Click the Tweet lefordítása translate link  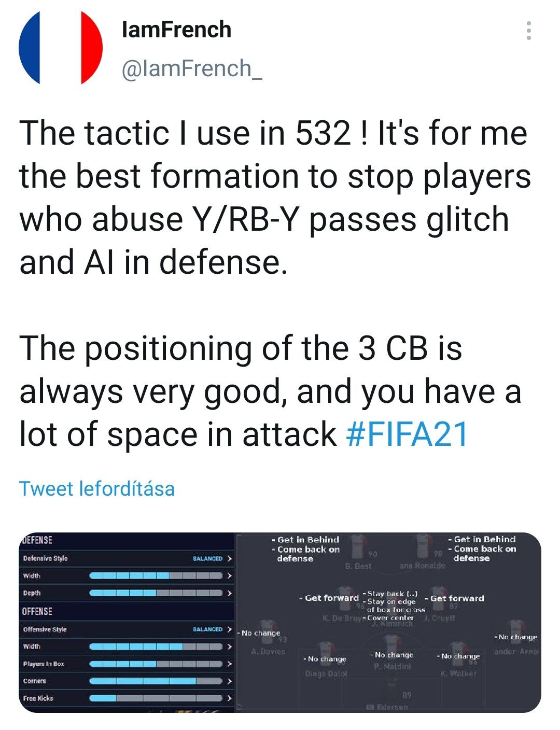coord(97,488)
